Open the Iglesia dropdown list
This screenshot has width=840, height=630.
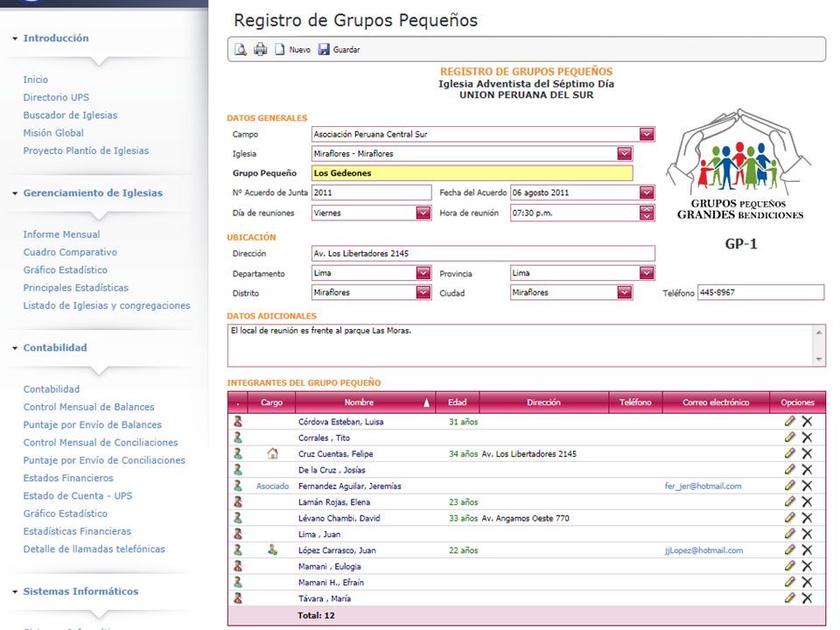pyautogui.click(x=624, y=154)
